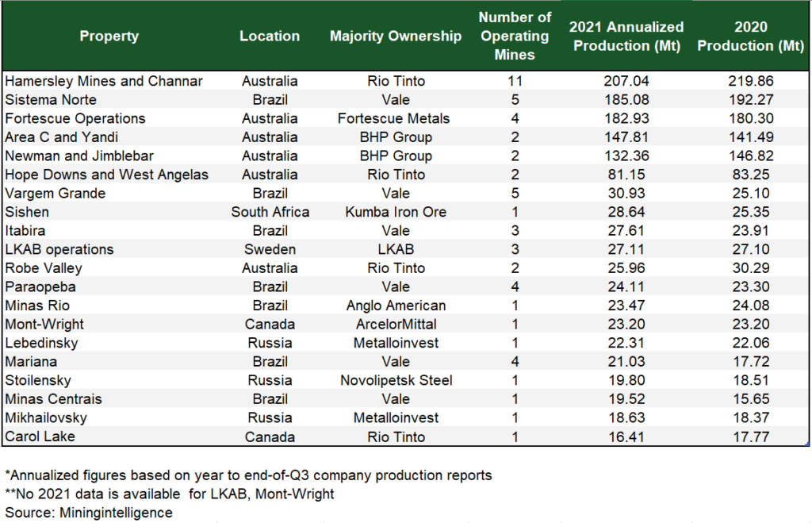
Task: Select the Majority Ownership column header
Action: [x=396, y=37]
